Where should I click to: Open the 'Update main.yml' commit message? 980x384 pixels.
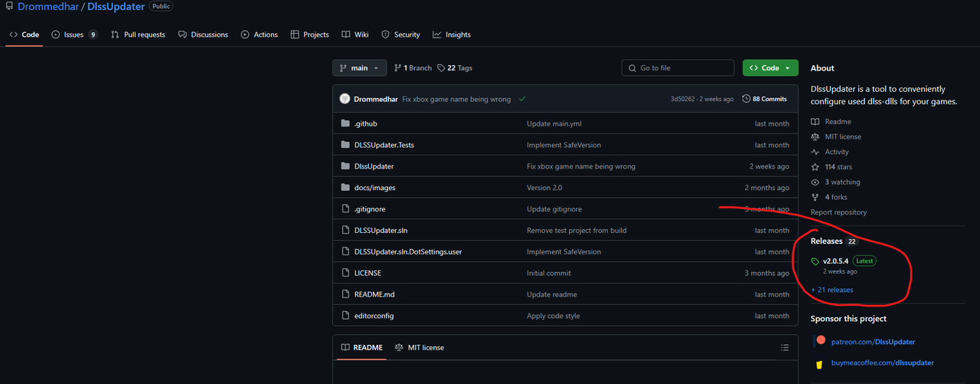[x=554, y=123]
